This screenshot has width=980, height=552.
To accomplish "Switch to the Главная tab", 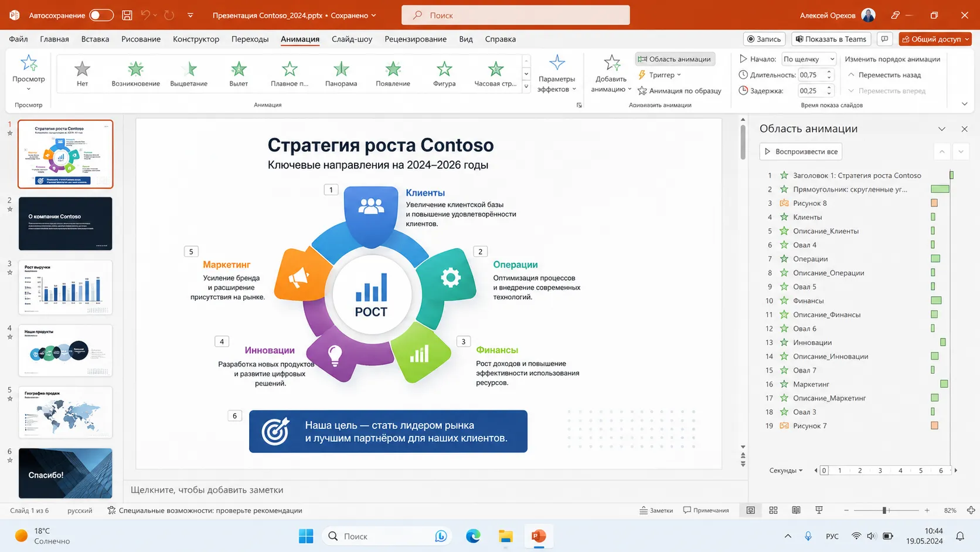I will (x=55, y=39).
